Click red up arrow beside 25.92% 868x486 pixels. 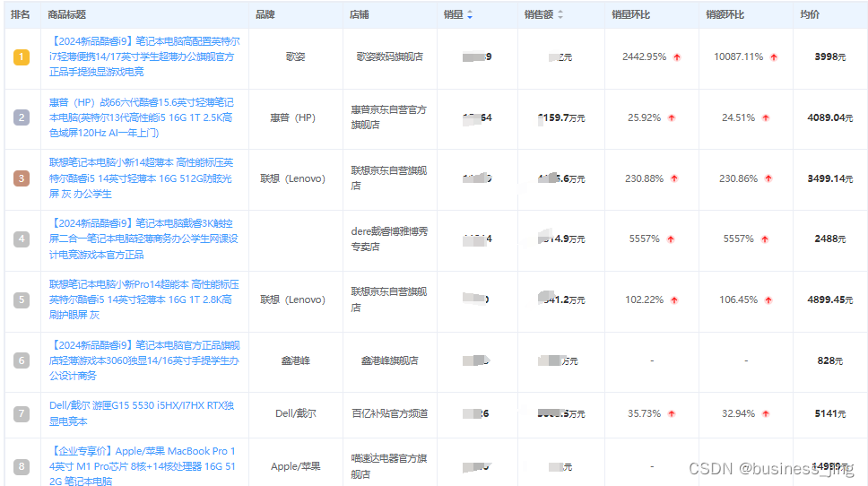(x=672, y=117)
